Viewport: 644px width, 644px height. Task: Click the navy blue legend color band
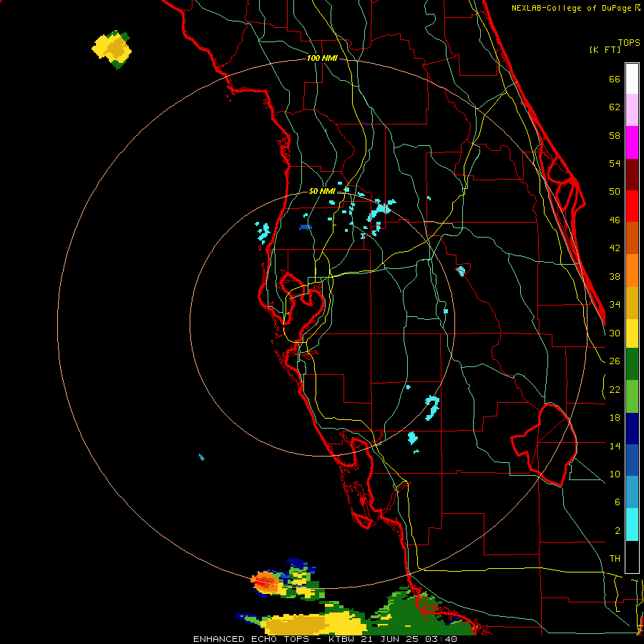[632, 429]
